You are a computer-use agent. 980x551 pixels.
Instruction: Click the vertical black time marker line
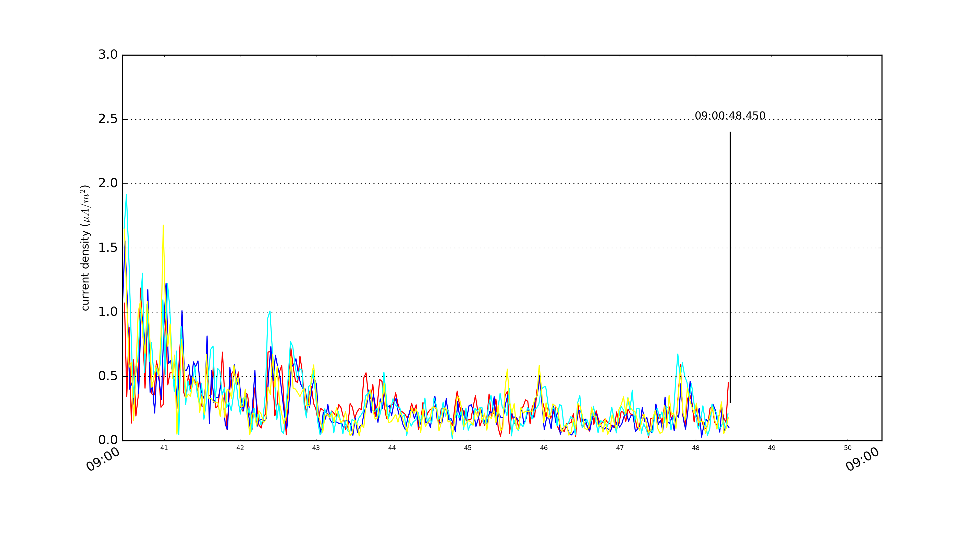730,267
